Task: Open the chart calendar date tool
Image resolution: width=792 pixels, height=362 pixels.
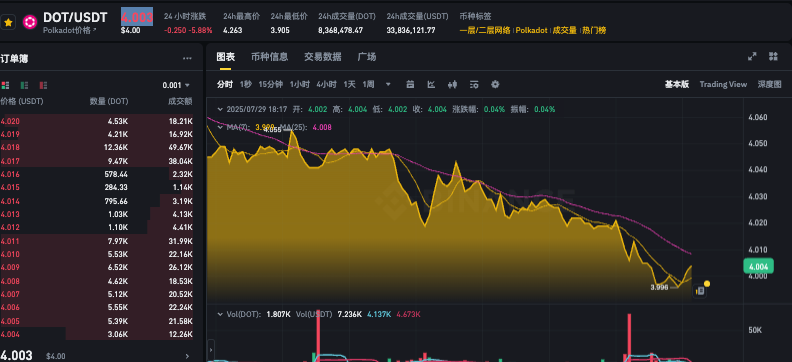Action: point(410,84)
